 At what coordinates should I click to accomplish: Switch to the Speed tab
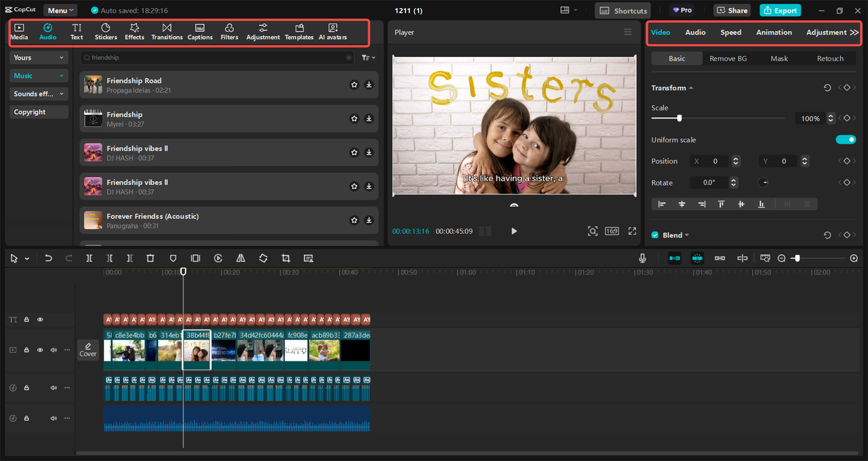coord(731,33)
